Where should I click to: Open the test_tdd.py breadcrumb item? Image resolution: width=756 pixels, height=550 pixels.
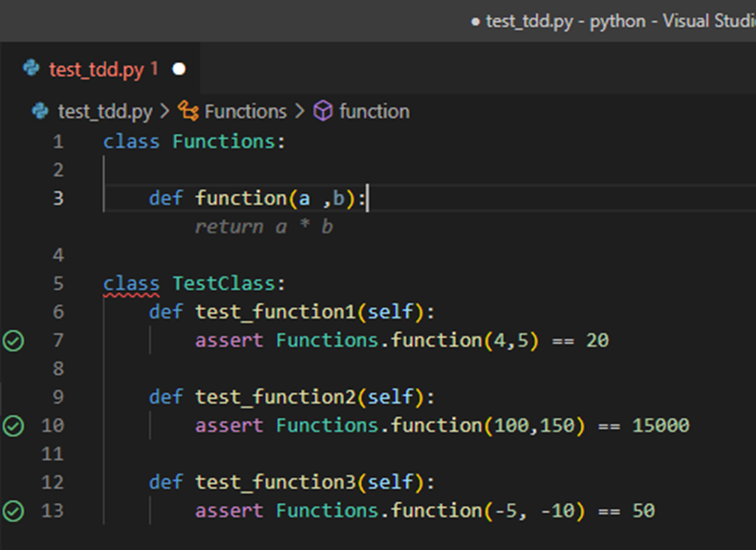(105, 112)
